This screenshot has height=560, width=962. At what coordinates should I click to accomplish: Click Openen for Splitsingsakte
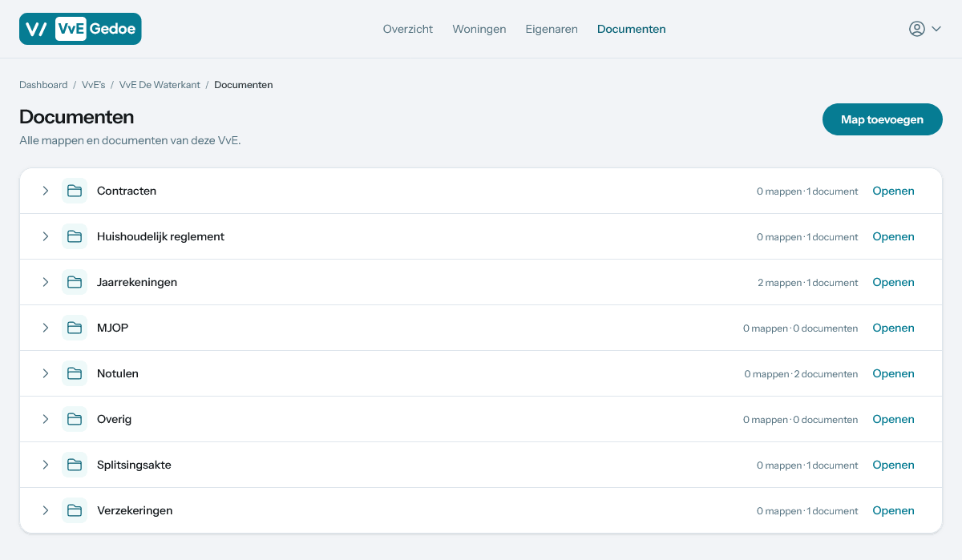tap(893, 465)
